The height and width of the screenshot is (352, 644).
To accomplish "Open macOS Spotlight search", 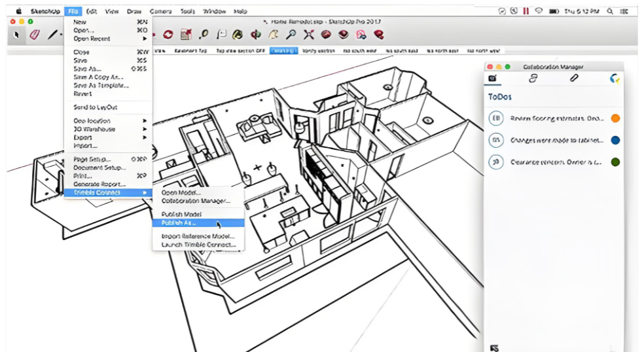I will coord(610,11).
